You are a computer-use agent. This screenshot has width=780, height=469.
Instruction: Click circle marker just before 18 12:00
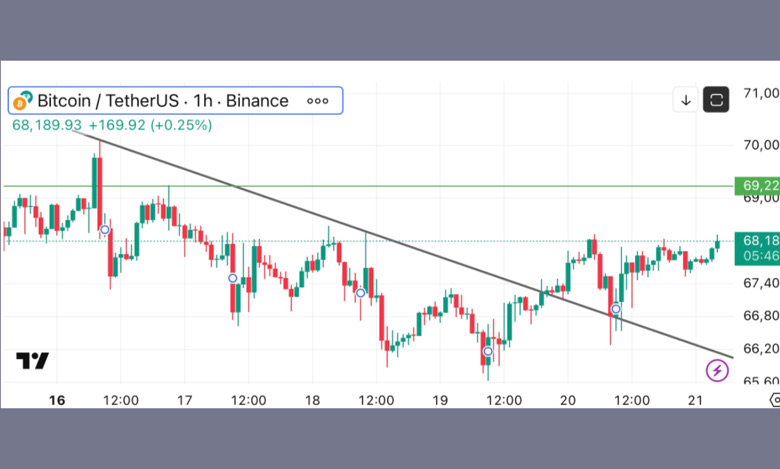(x=360, y=293)
